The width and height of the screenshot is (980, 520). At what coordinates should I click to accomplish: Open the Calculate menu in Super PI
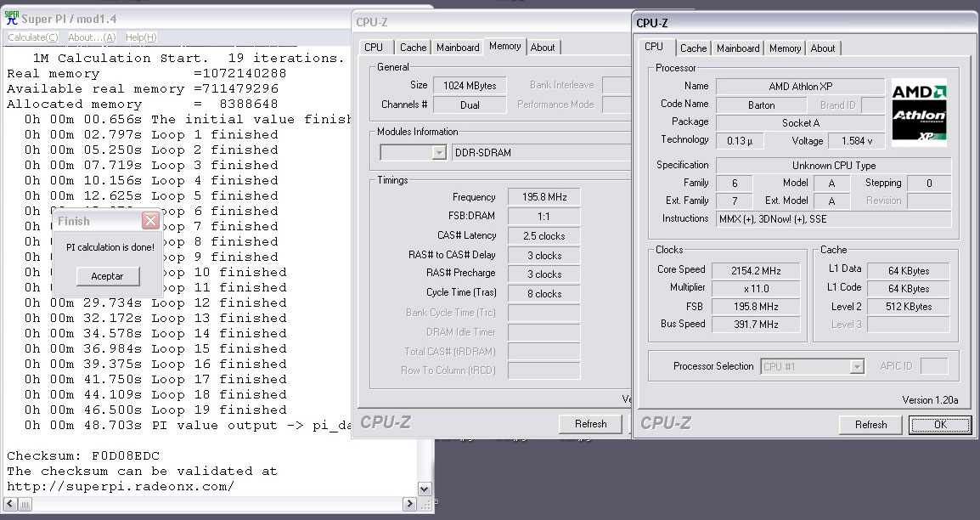point(33,37)
